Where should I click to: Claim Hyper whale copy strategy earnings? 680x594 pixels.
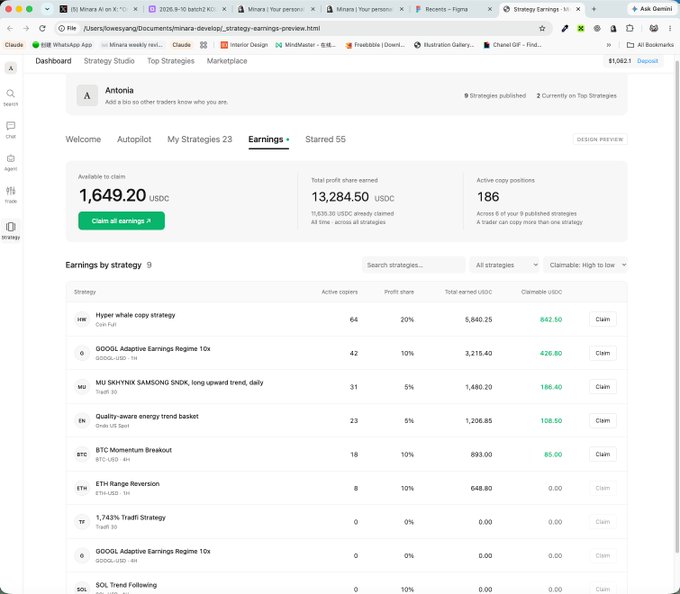tap(603, 320)
